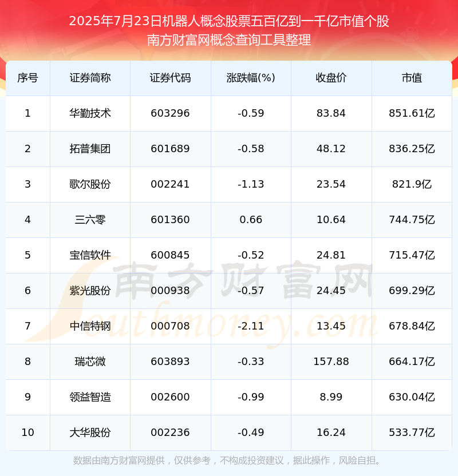Click change value -0.57
Viewport: 458px width, 476px height.
(x=251, y=291)
